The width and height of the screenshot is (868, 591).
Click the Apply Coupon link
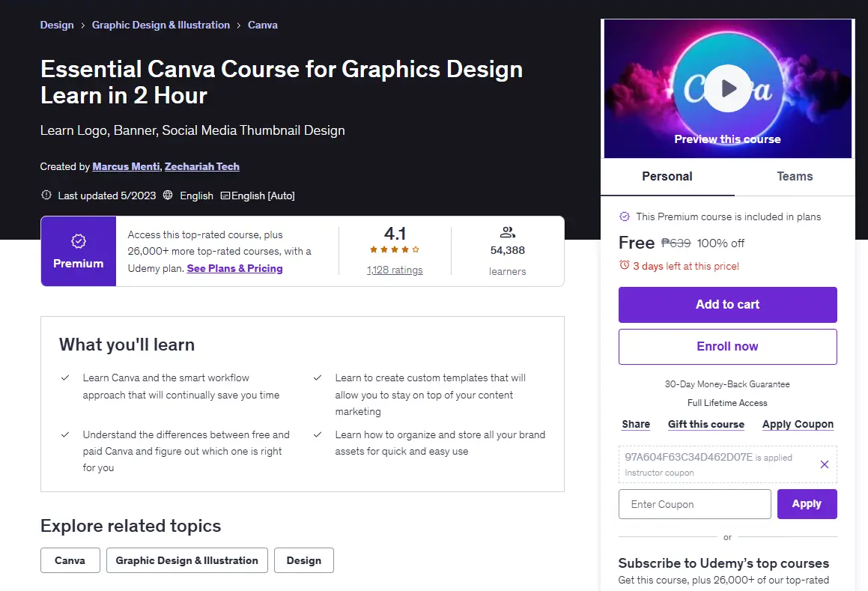(798, 424)
